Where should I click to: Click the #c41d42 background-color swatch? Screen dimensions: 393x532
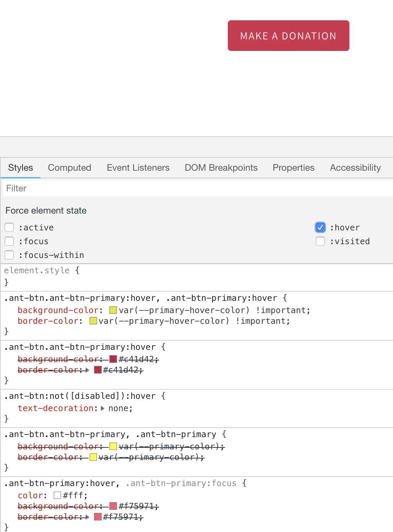point(113,359)
